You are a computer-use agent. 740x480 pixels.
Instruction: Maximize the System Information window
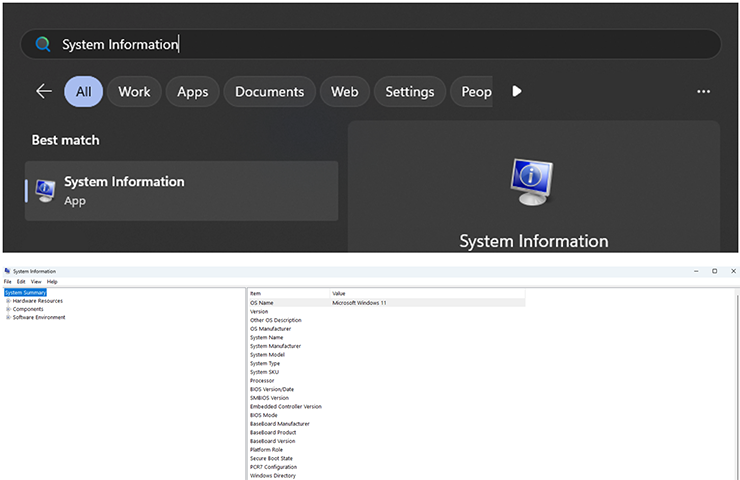(x=715, y=271)
